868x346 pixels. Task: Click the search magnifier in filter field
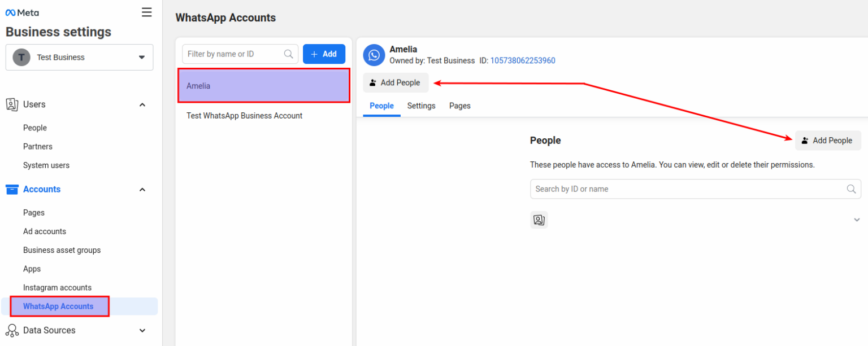point(288,54)
